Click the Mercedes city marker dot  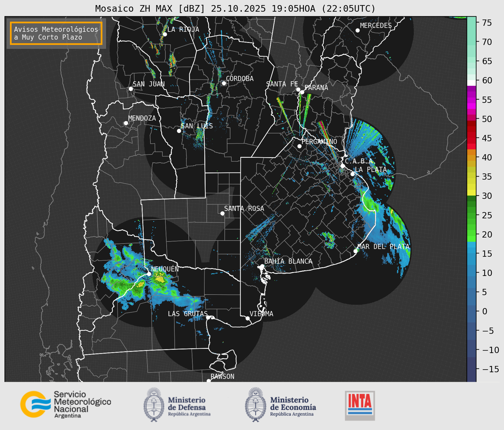[x=357, y=30]
